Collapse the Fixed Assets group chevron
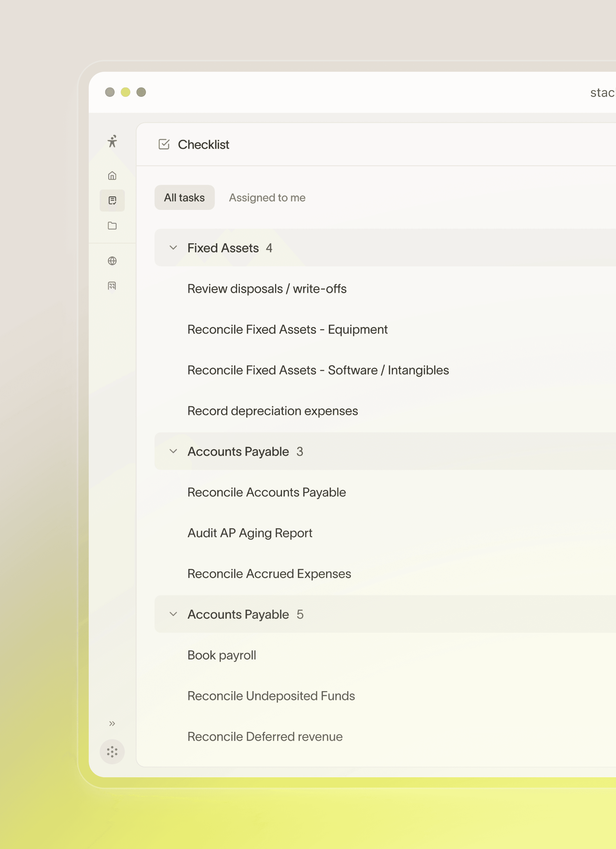Screen dimensions: 616x849 coord(173,247)
